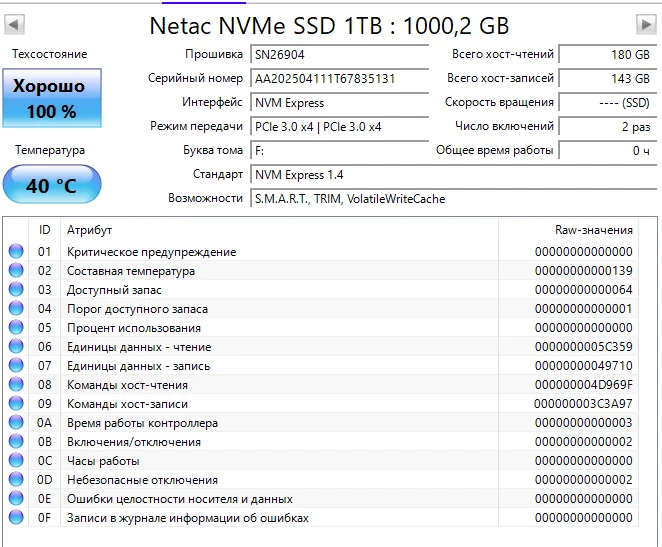Click the status orb for Критическое предупреждение

coord(16,252)
